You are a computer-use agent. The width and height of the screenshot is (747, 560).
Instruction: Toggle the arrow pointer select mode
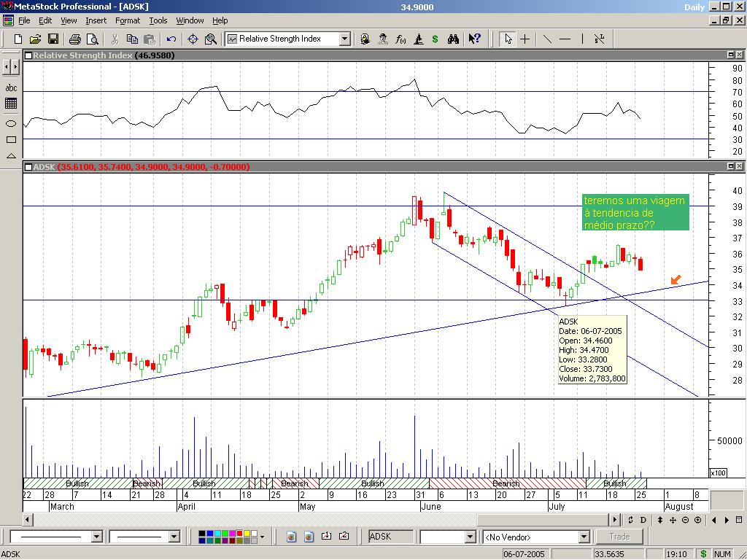click(x=508, y=39)
